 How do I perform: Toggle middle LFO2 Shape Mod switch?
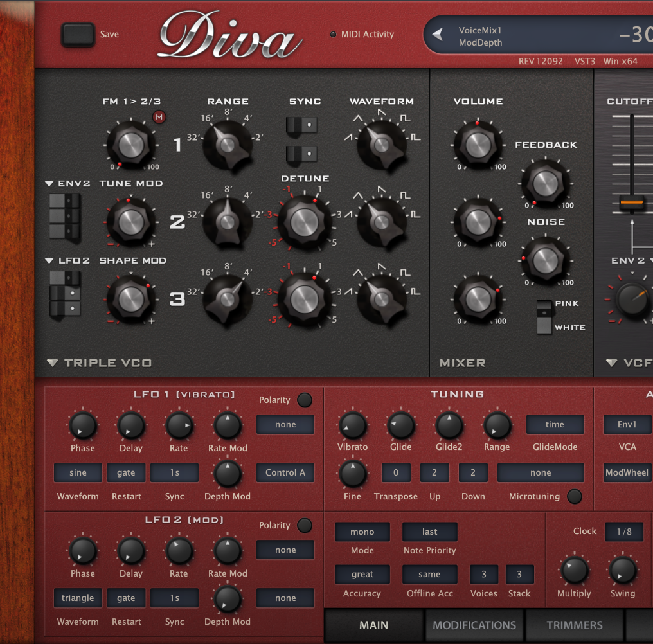[x=64, y=293]
